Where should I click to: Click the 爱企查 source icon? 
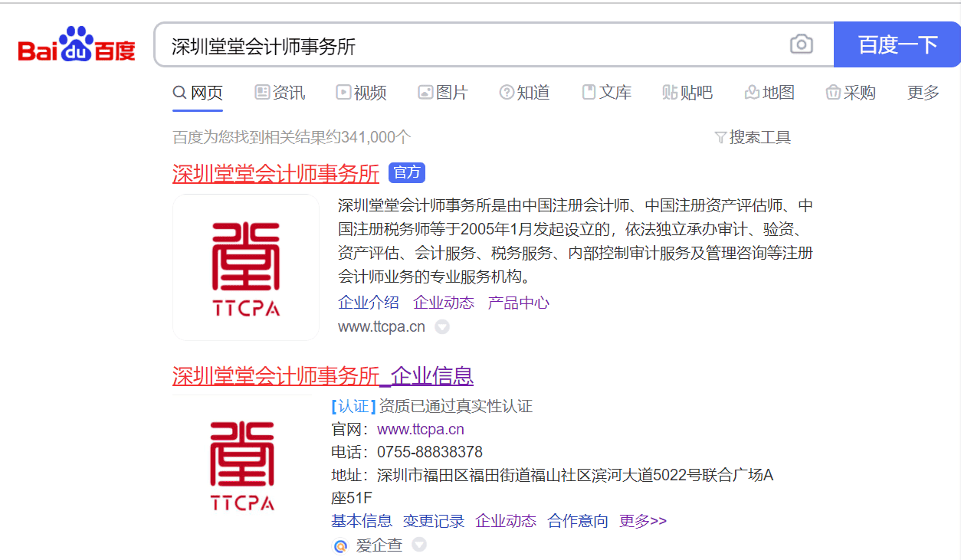(340, 545)
